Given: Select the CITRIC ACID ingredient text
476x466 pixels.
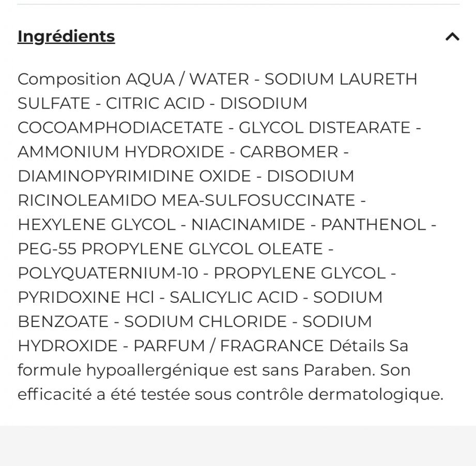Looking at the screenshot, I should [155, 103].
